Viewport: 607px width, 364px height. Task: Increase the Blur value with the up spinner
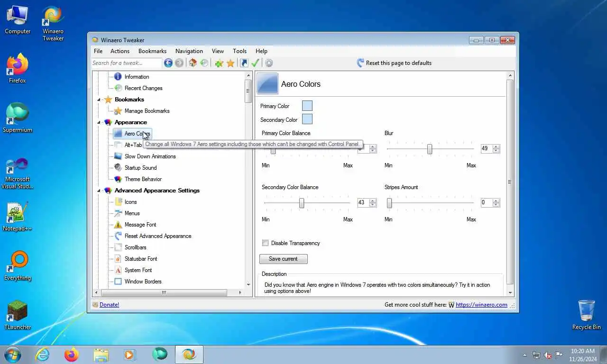(x=496, y=146)
